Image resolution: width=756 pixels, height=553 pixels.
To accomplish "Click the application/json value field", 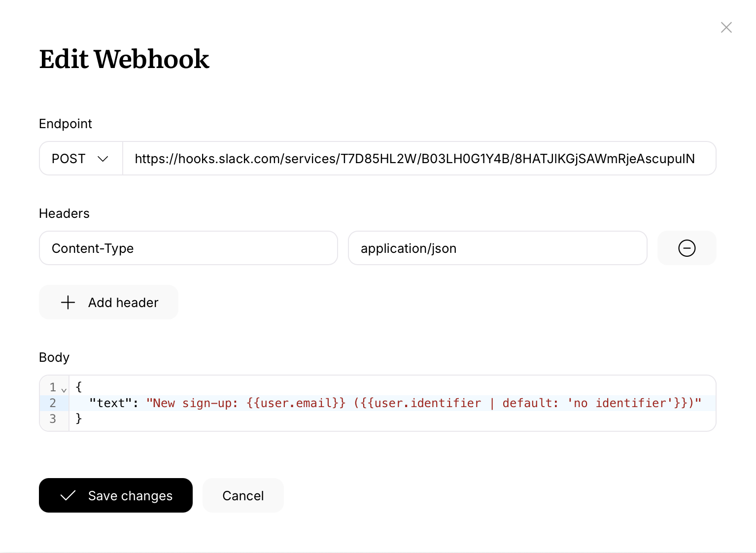I will click(x=498, y=248).
